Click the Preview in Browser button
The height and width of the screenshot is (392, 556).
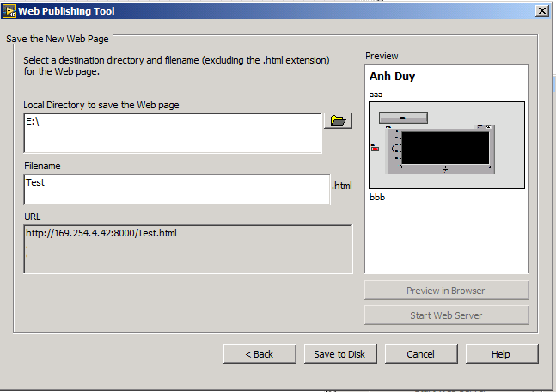[446, 291]
